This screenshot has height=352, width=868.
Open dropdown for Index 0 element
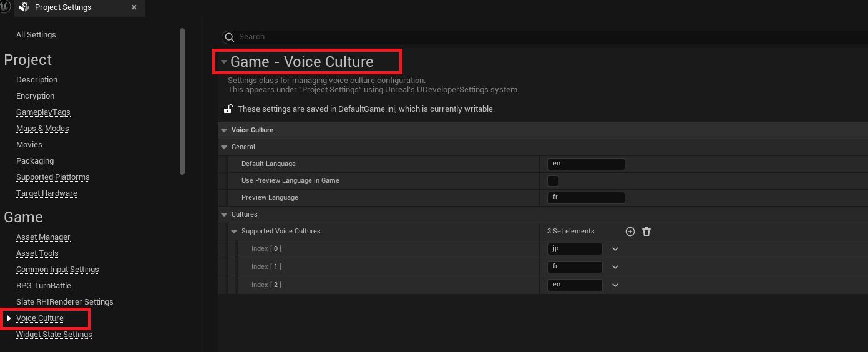(x=615, y=249)
